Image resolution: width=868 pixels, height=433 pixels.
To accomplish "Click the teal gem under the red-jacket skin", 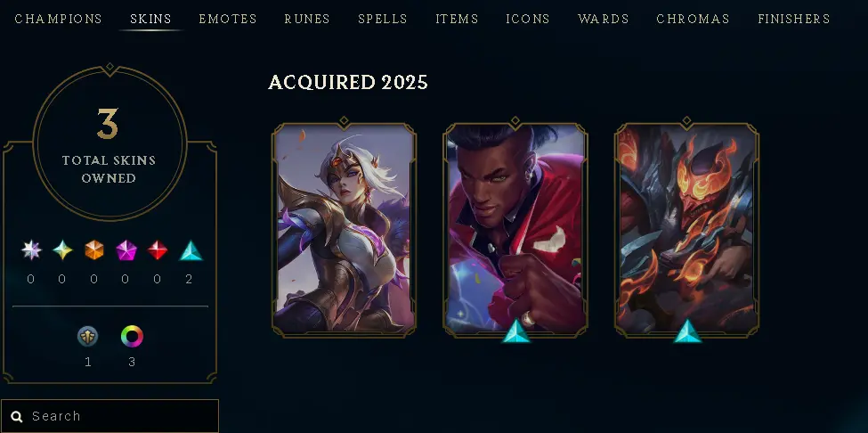I will tap(515, 331).
